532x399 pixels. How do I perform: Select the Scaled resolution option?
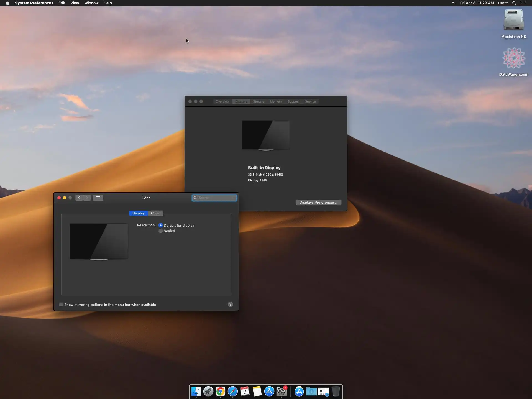click(x=161, y=231)
